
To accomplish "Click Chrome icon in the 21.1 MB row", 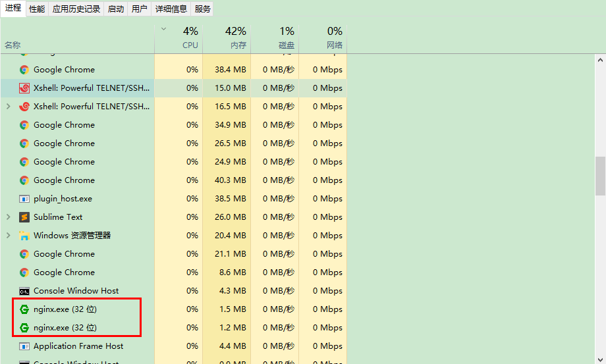I will [24, 254].
